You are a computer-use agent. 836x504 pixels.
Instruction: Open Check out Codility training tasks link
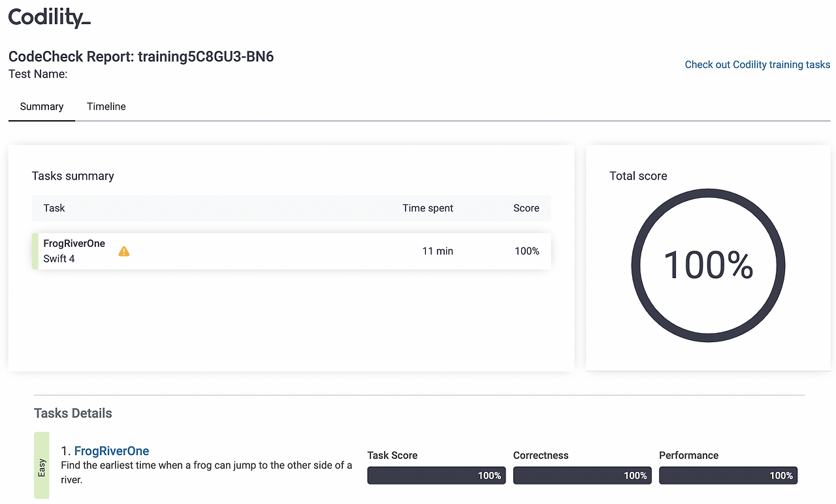(x=758, y=65)
